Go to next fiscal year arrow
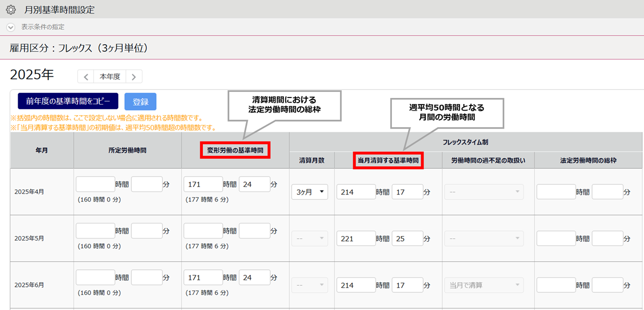Image resolution: width=644 pixels, height=310 pixels. point(134,77)
